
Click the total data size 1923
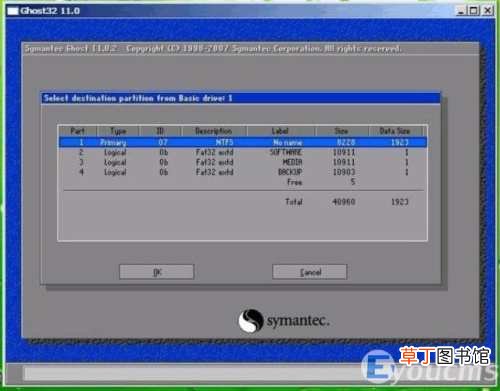tap(400, 202)
